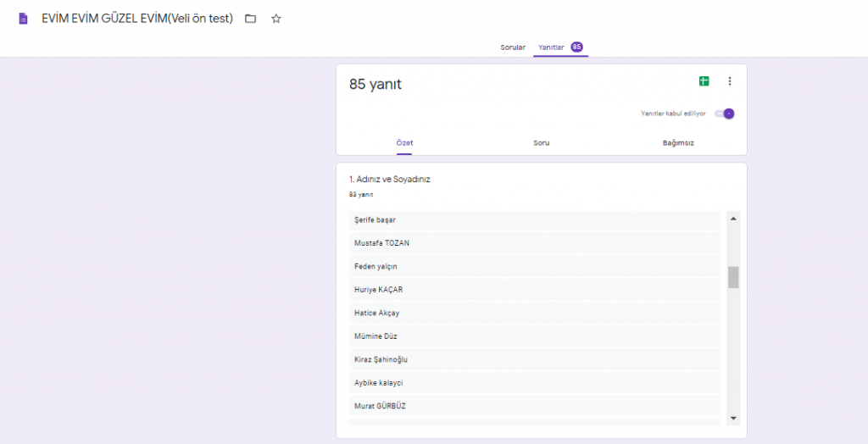Click the form title 'EVİM EVİM GÜZEL EVİM'
The image size is (868, 444).
pyautogui.click(x=137, y=19)
